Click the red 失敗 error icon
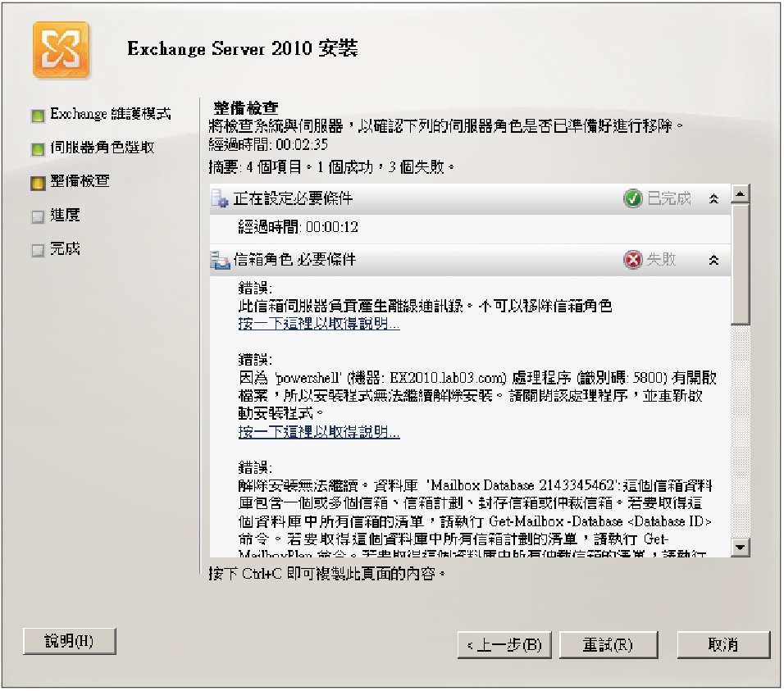 [x=633, y=260]
